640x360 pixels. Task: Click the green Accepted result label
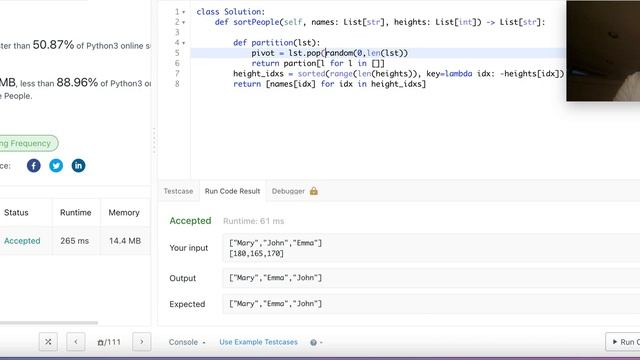click(x=190, y=221)
